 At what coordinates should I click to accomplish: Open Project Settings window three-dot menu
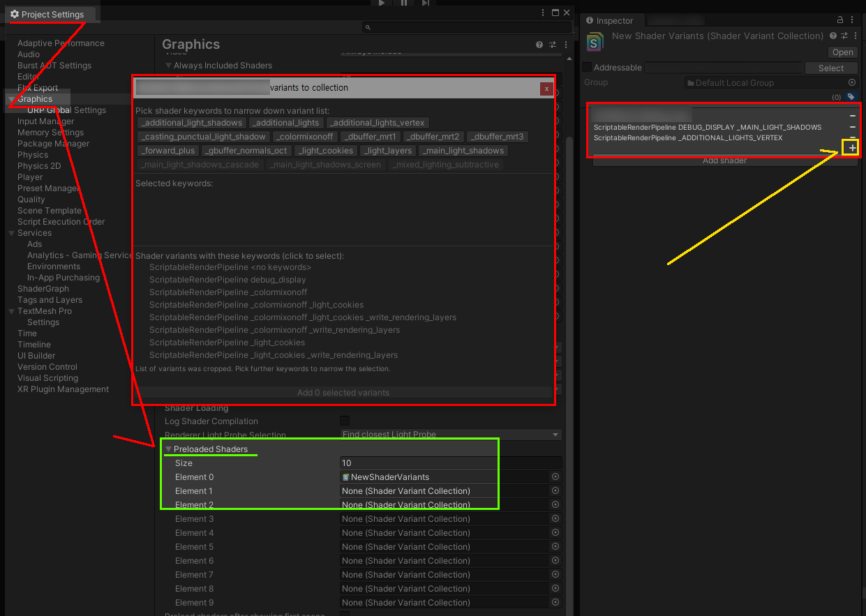543,13
